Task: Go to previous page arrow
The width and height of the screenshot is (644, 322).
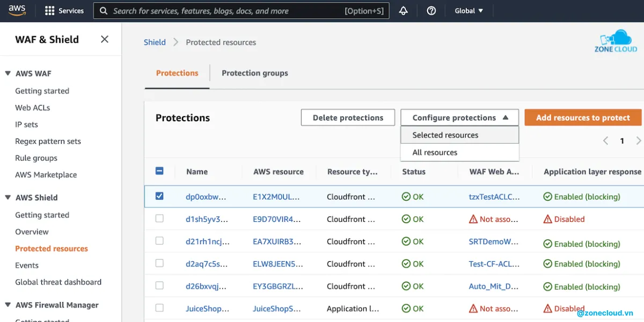Action: tap(605, 141)
